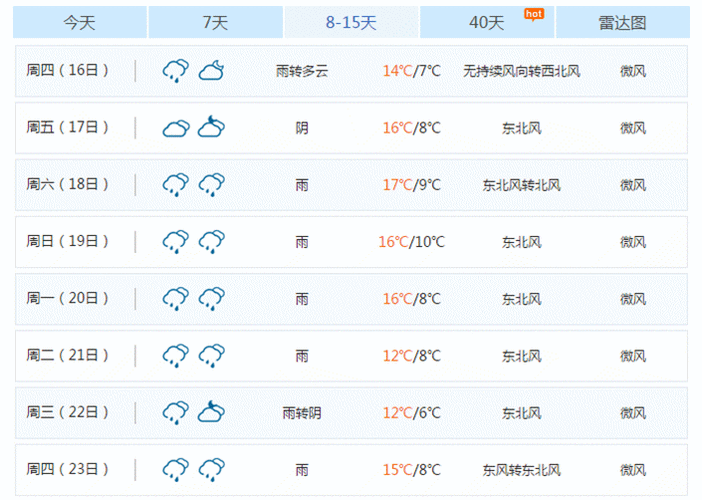Click temperature 17℃/9℃
Screen dimensions: 702x500
pos(411,185)
